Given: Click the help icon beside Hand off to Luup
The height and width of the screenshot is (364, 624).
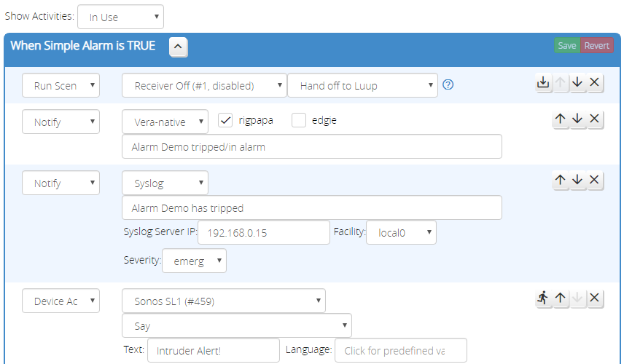Looking at the screenshot, I should 448,84.
